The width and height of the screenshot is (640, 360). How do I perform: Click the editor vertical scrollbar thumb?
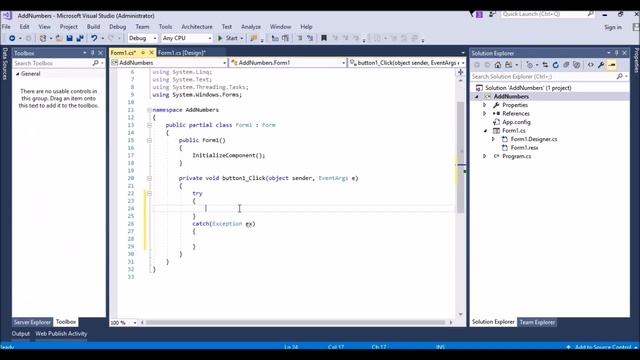(x=460, y=158)
